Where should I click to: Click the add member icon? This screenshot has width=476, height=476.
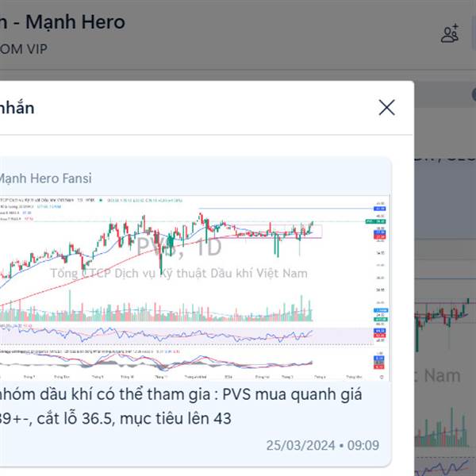coord(450,33)
